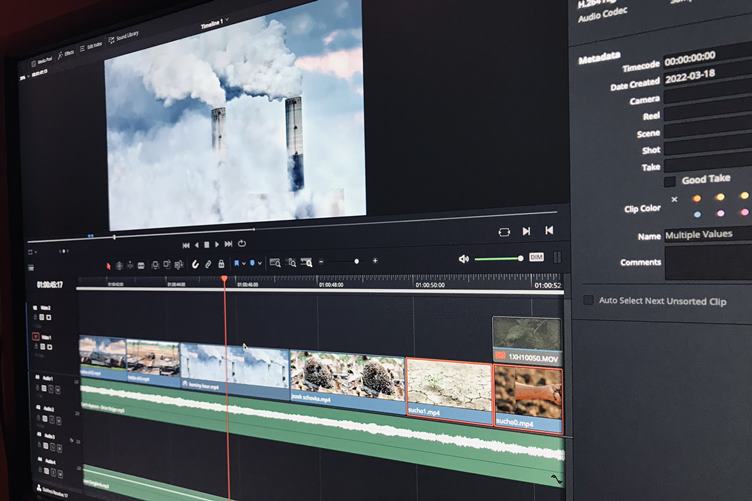This screenshot has height=501, width=752.
Task: Jump to next clip icon
Action: (x=526, y=231)
